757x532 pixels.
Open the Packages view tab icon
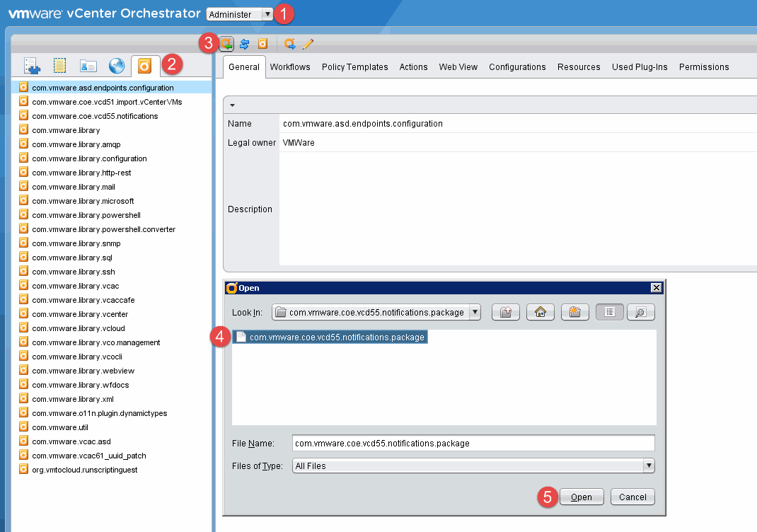click(145, 66)
